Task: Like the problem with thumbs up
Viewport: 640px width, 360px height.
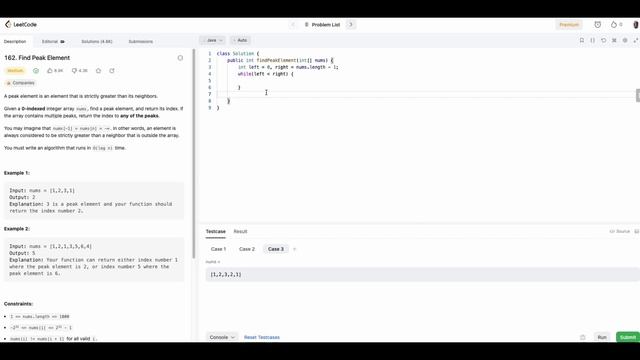Action: point(55,71)
